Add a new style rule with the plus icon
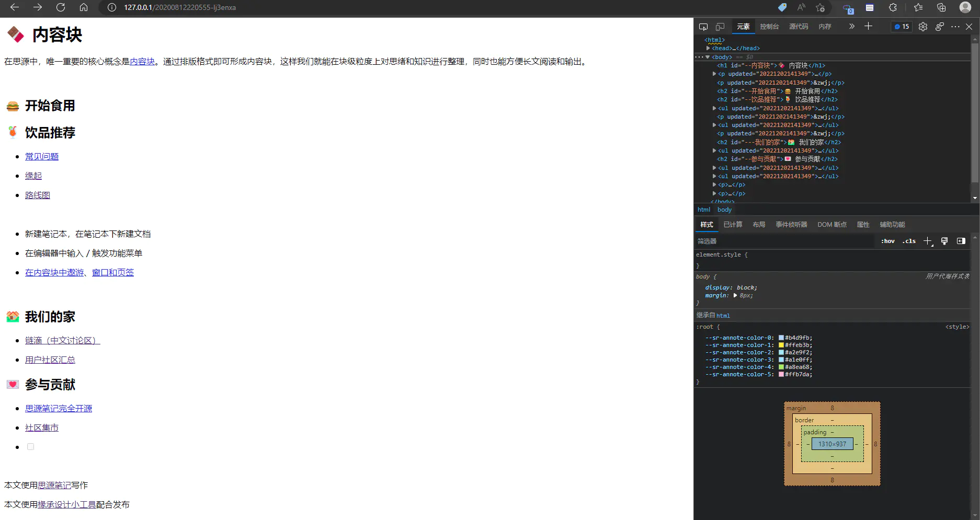 [x=928, y=241]
